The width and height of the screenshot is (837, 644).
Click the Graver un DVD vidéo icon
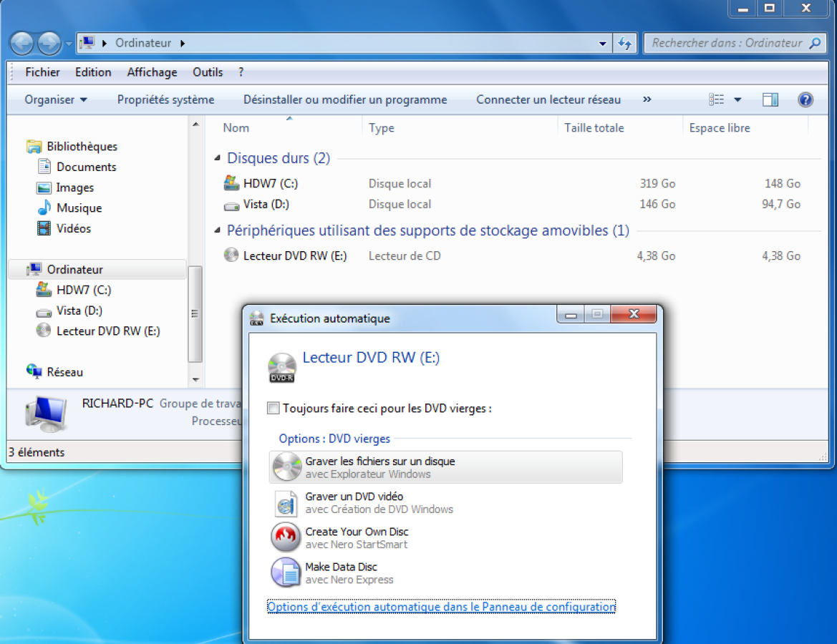286,502
